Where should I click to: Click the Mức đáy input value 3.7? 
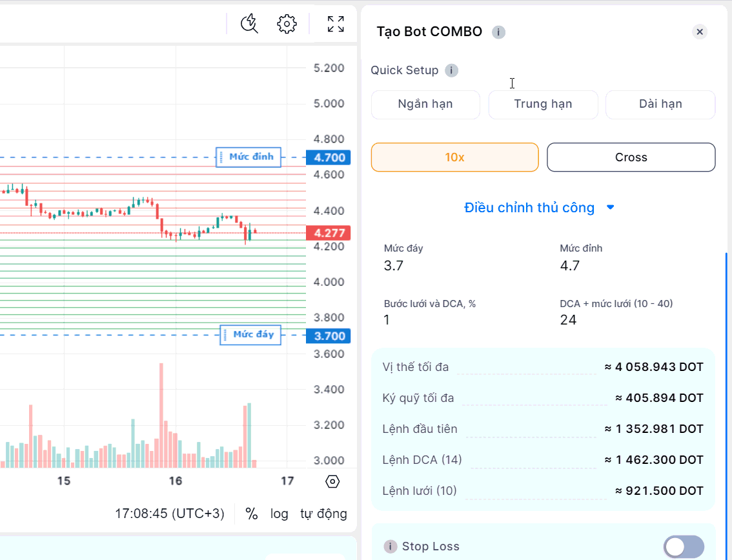coord(394,266)
